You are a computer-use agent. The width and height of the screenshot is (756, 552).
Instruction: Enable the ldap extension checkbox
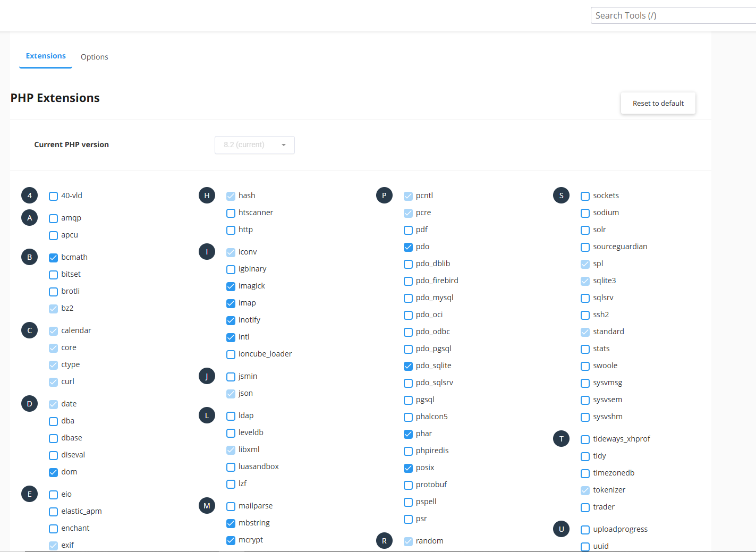(x=231, y=416)
